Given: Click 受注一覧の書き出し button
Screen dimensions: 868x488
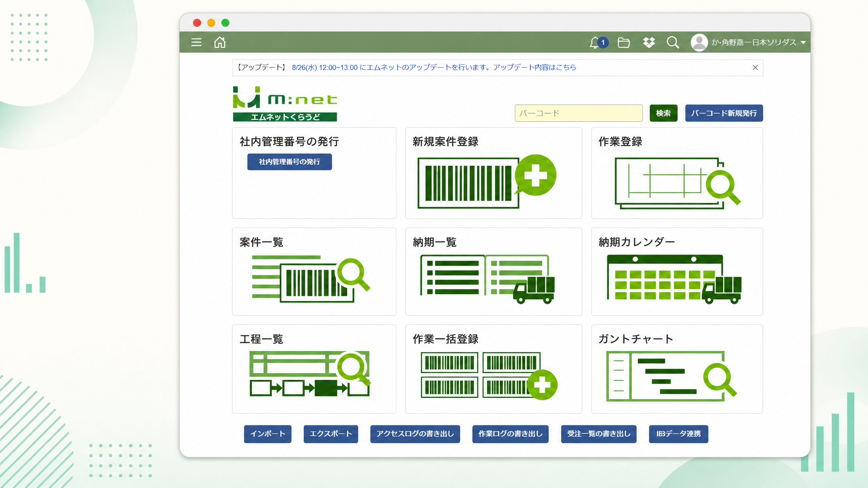Looking at the screenshot, I should [x=598, y=434].
